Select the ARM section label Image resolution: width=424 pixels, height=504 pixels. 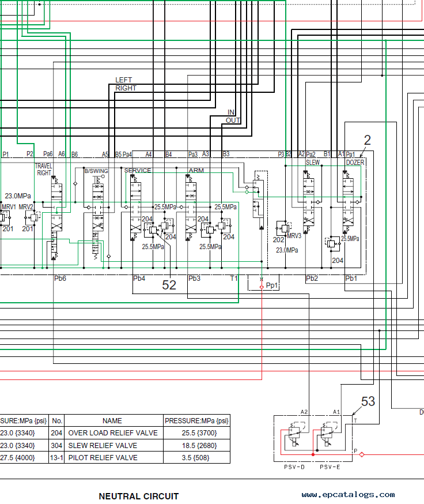196,170
